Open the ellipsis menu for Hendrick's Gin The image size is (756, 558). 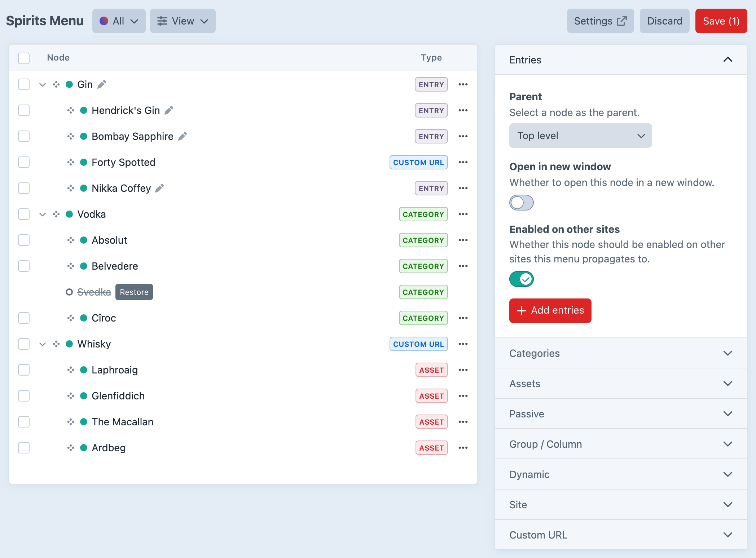pos(463,110)
